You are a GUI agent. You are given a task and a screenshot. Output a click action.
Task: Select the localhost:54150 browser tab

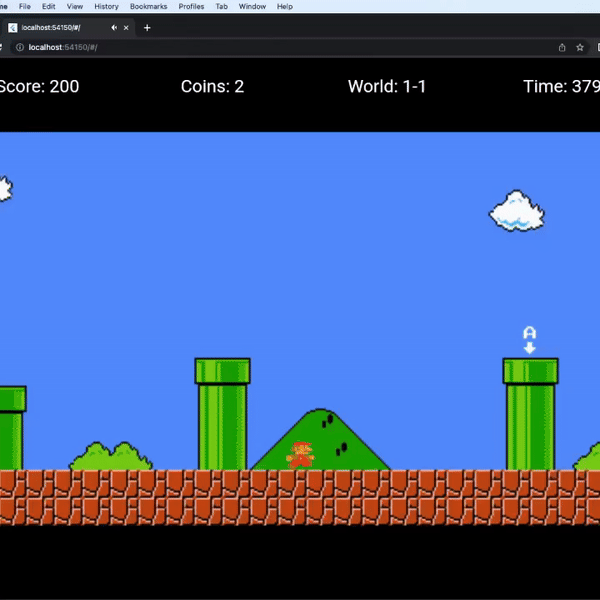click(60, 28)
